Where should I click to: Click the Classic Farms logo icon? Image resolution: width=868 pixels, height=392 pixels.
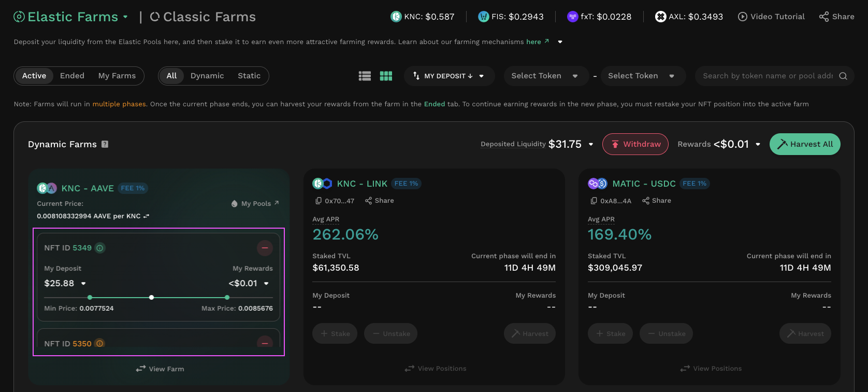[x=155, y=17]
